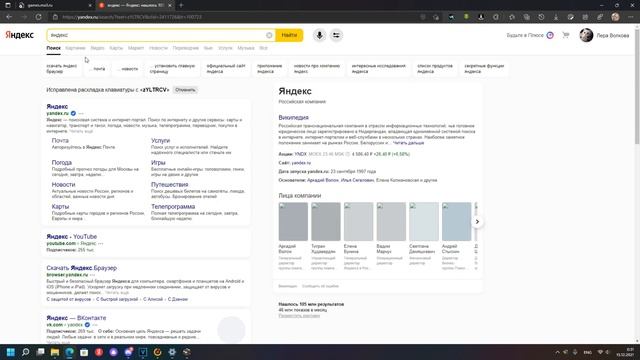Open browser favorites star icon

coord(511,17)
